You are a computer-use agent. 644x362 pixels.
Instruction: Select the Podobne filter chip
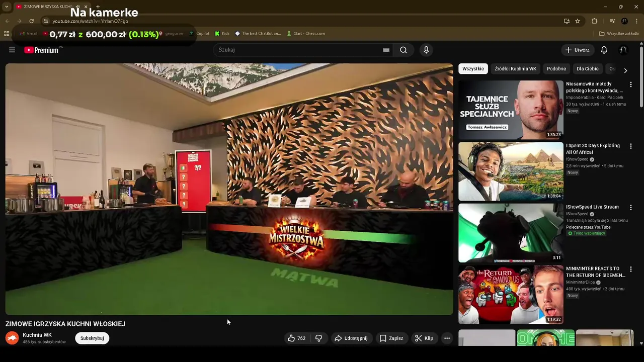click(556, 69)
